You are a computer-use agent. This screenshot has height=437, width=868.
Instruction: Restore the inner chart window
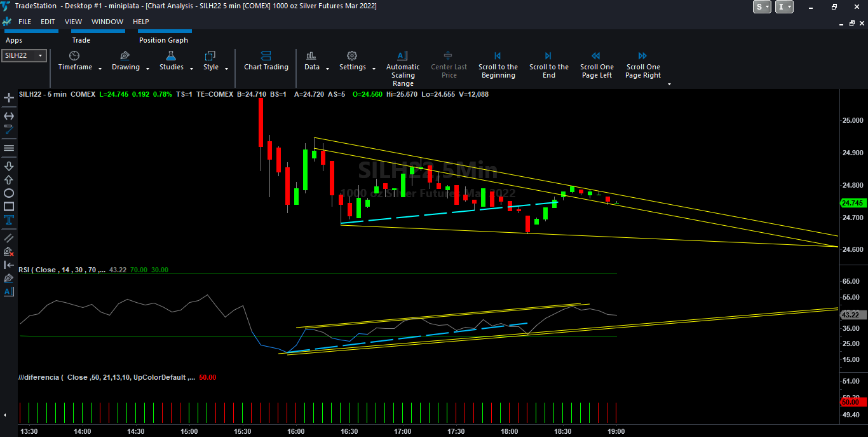point(852,23)
